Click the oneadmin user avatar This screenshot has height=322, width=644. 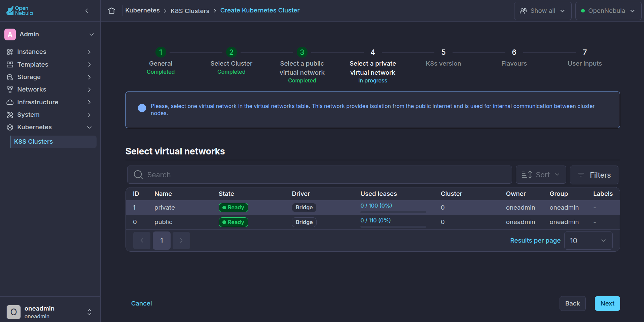pos(13,312)
